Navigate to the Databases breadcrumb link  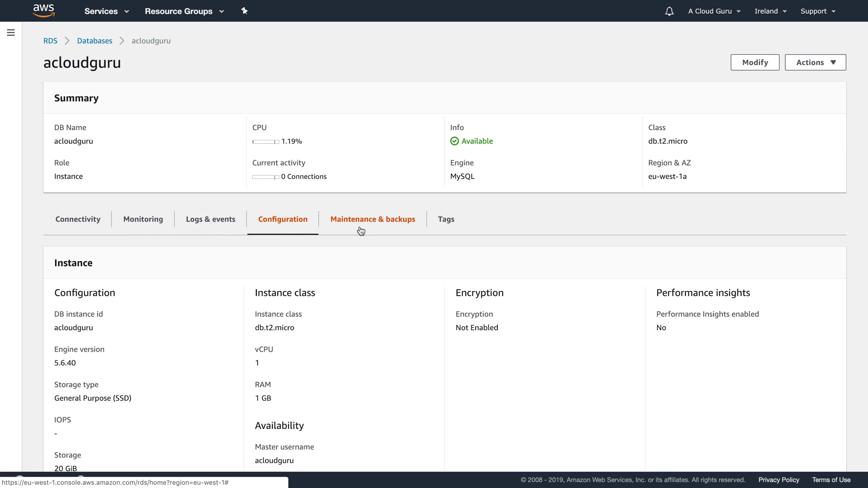(x=94, y=41)
